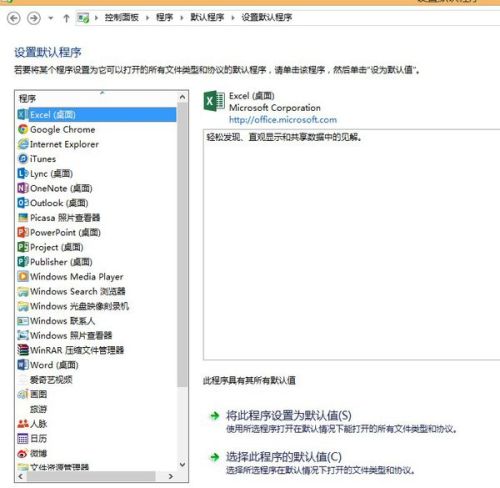Click horizontal scroll right arrow
The width and height of the screenshot is (500, 488).
coord(171,476)
